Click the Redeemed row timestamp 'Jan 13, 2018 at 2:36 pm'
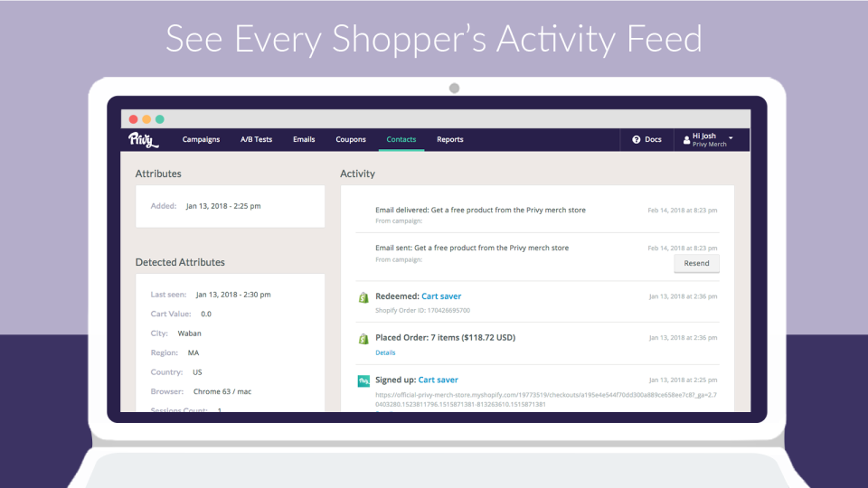 coord(684,296)
